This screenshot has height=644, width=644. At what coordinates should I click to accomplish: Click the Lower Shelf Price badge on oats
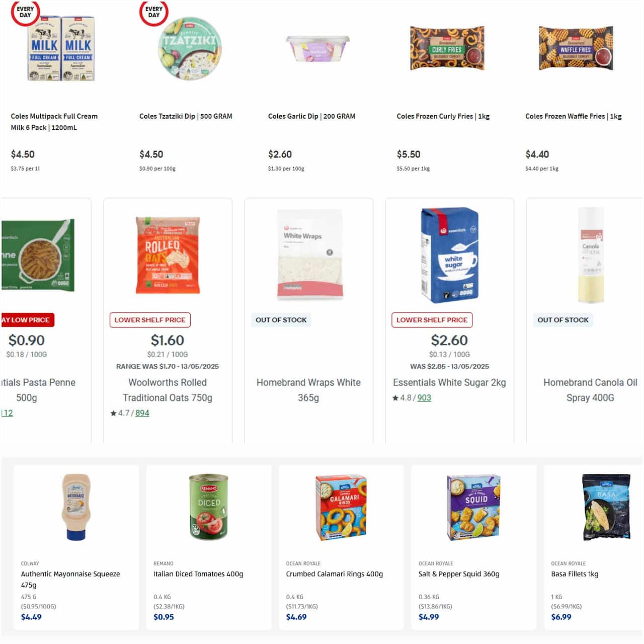150,320
